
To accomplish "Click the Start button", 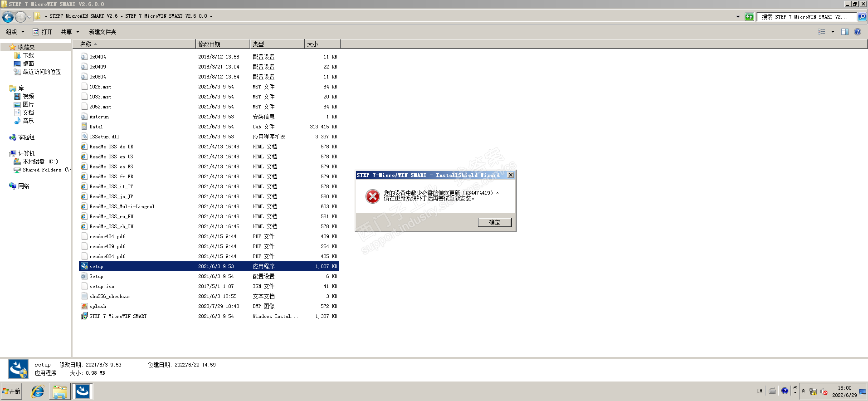I will pos(12,391).
